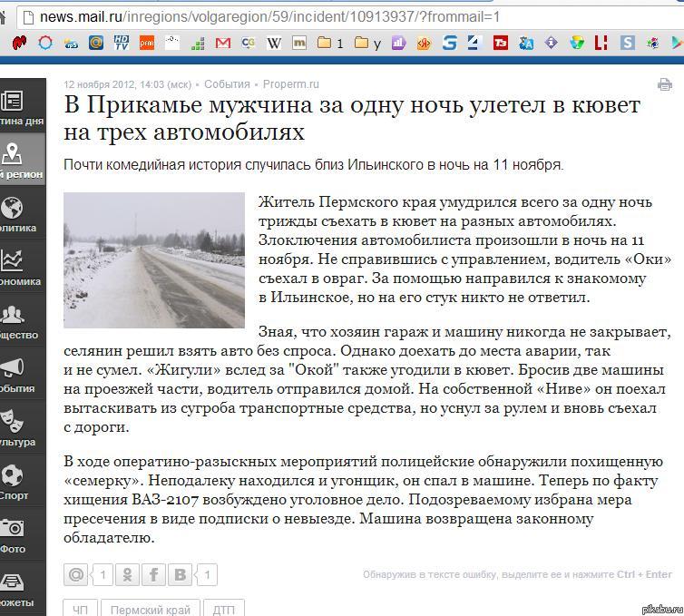Viewport: 684px width, 616px height.
Task: Open the Google Play bookmark icon
Action: [x=678, y=43]
